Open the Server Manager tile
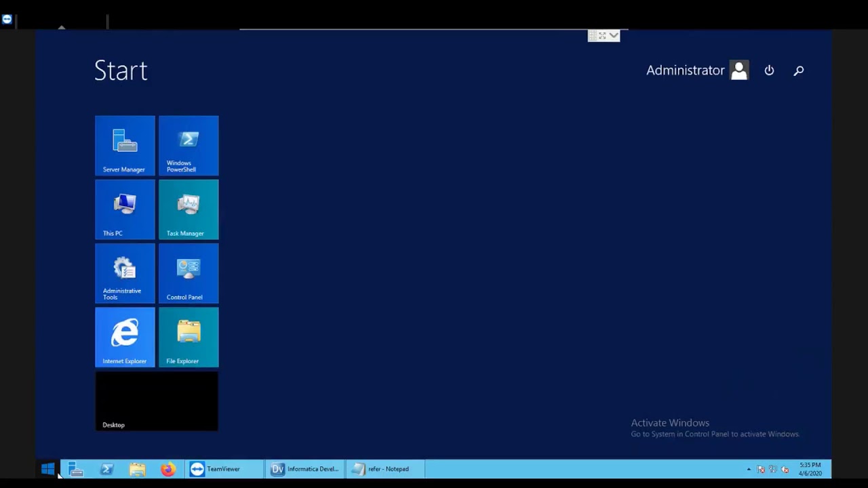This screenshot has height=488, width=868. pos(125,146)
